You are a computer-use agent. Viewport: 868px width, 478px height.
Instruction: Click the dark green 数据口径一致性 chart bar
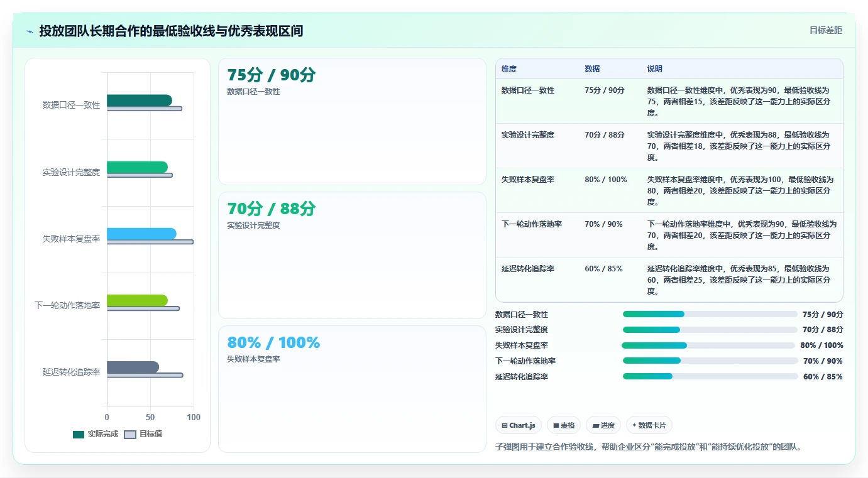pos(139,100)
